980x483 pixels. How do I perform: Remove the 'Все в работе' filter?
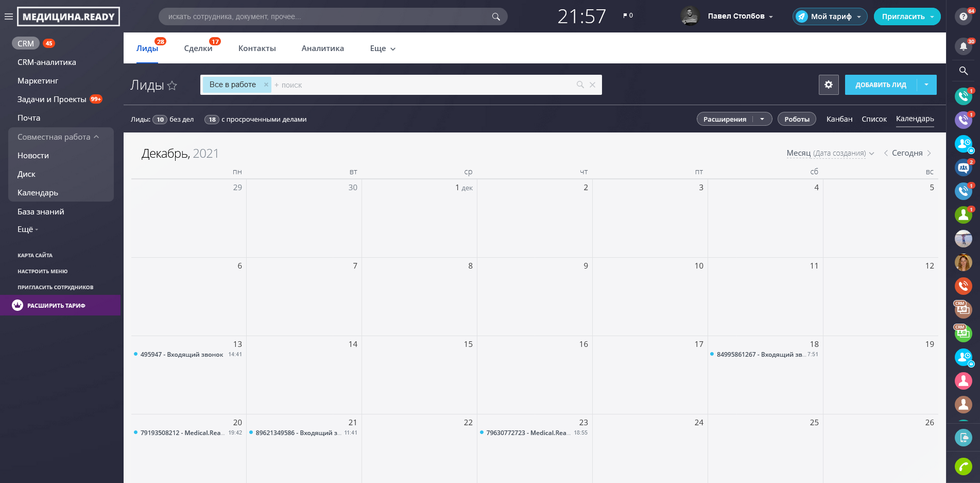[x=266, y=85]
